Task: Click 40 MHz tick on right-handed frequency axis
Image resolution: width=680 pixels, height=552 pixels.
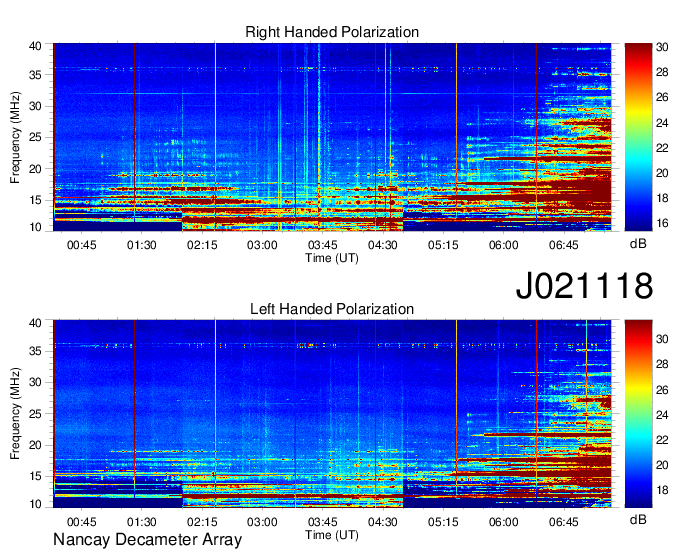Action: [35, 46]
